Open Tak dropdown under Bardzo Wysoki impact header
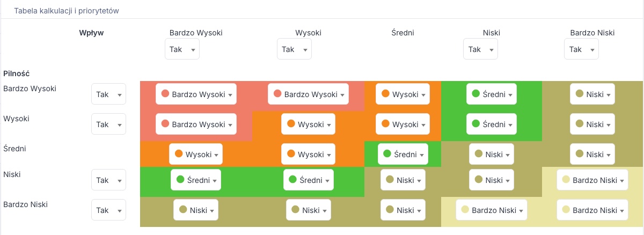Image resolution: width=644 pixels, height=235 pixels. [182, 49]
